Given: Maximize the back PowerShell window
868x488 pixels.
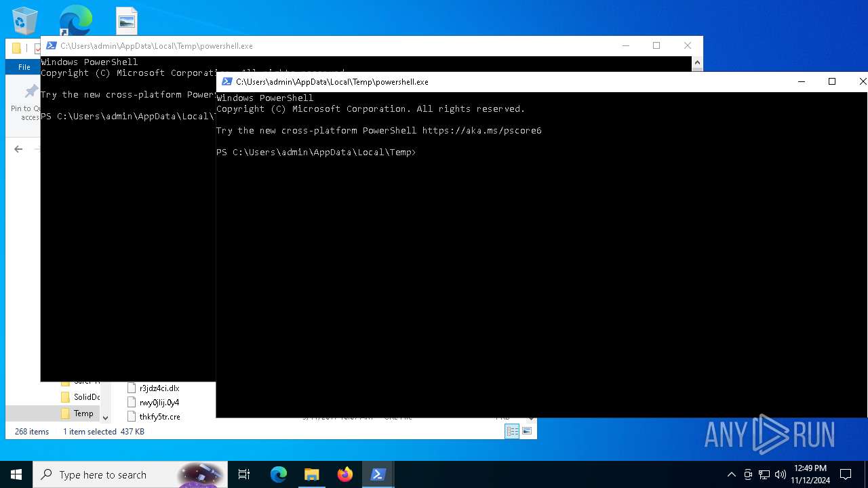Looking at the screenshot, I should coord(656,46).
